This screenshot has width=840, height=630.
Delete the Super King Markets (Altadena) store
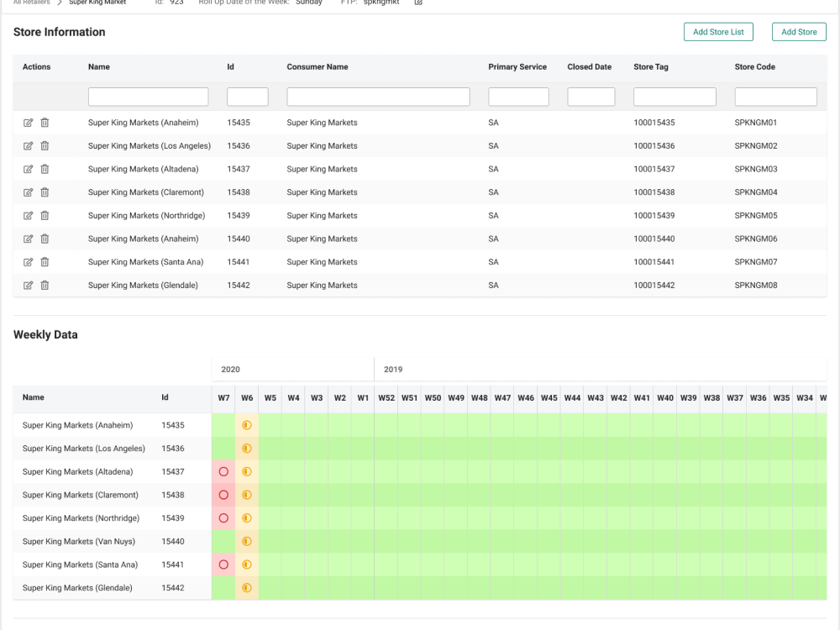[x=45, y=169]
